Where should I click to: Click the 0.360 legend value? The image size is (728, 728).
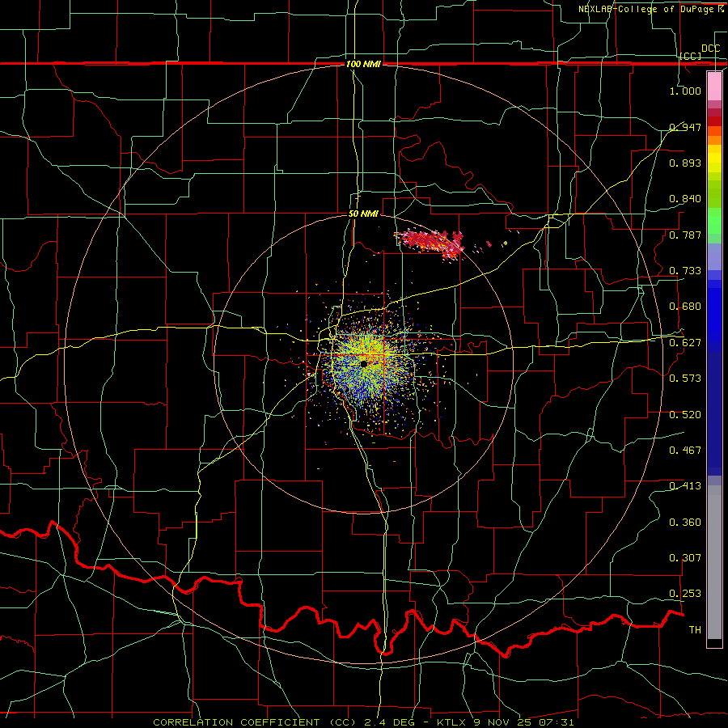pos(685,523)
